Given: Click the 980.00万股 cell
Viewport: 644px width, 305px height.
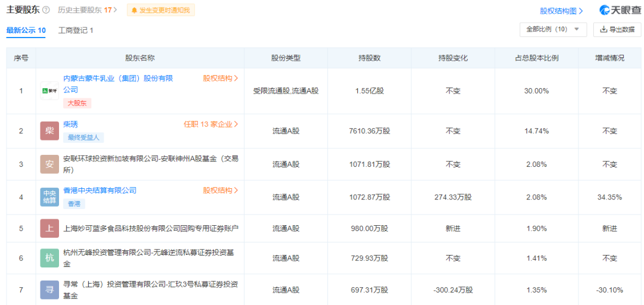Looking at the screenshot, I should pyautogui.click(x=370, y=229).
